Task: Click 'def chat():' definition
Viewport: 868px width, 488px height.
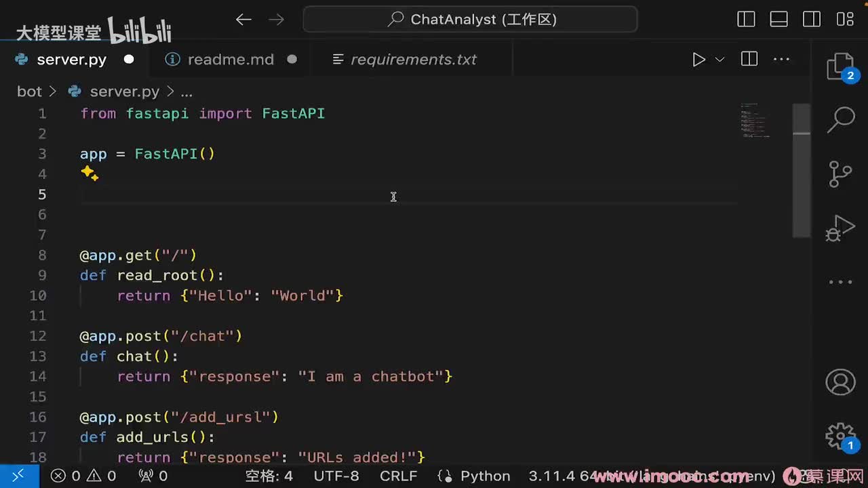Action: tap(129, 356)
